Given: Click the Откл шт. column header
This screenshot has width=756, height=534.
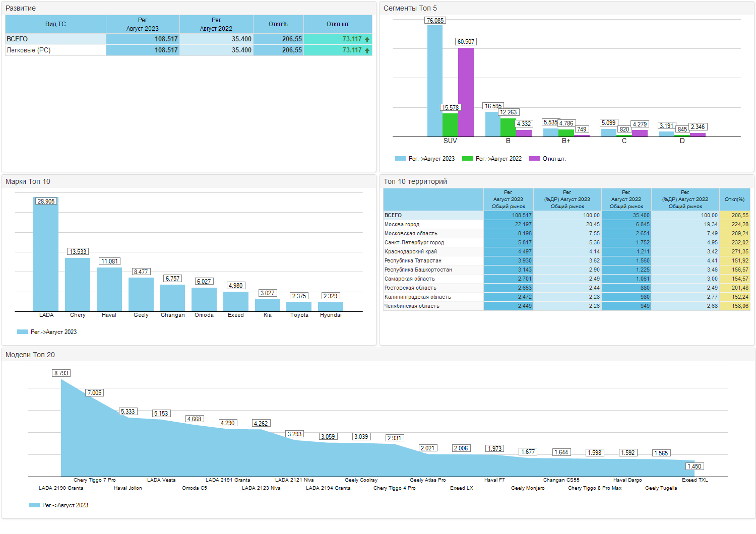Looking at the screenshot, I should coord(338,24).
